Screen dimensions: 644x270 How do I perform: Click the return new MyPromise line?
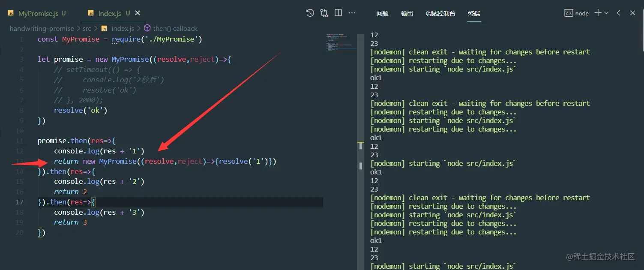point(165,161)
